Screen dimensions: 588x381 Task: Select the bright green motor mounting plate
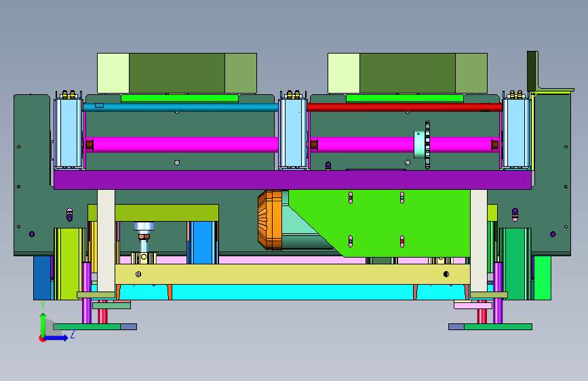pos(390,221)
